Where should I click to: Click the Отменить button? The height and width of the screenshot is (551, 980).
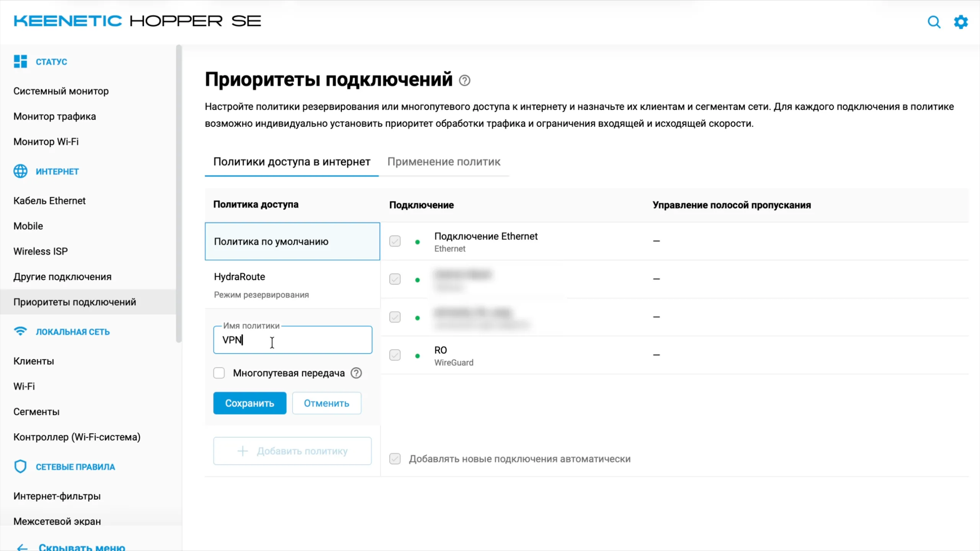pos(327,403)
